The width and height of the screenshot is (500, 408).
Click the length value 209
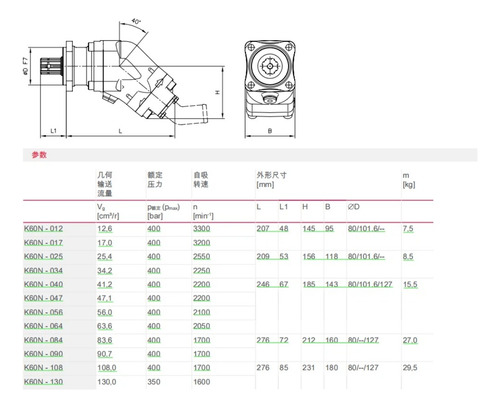coord(263,257)
